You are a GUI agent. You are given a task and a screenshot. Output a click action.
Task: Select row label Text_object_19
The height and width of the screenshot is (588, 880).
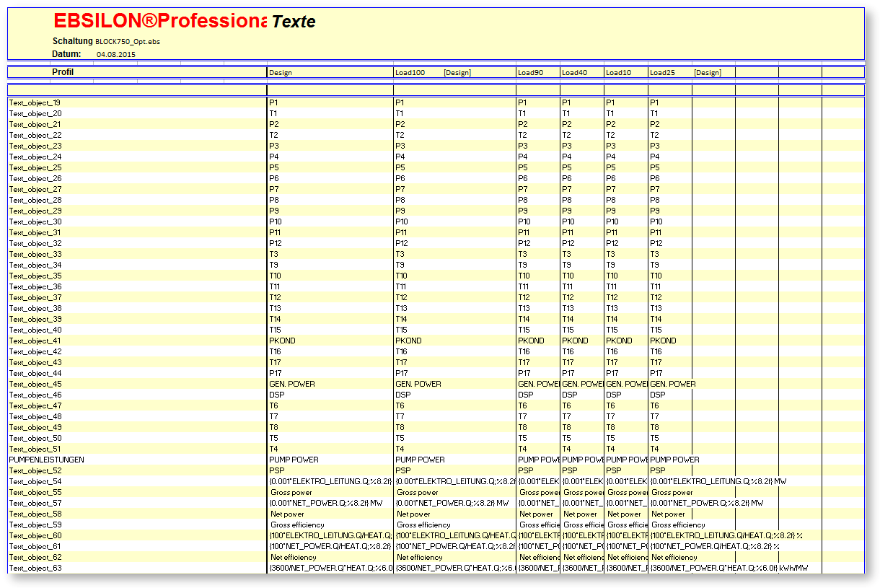tap(35, 102)
